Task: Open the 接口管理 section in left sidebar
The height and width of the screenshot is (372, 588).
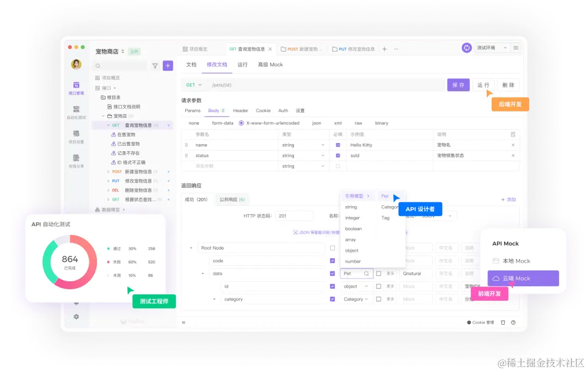Action: [76, 89]
